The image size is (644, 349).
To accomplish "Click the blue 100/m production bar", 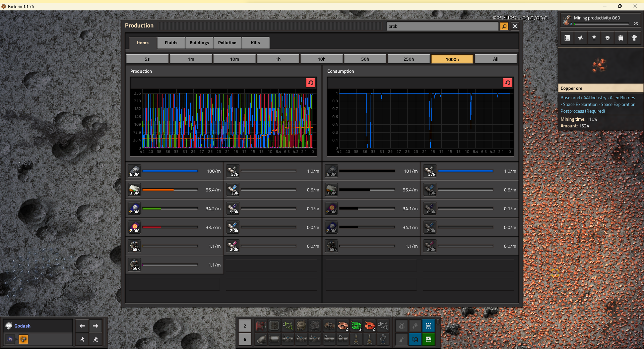I will (x=170, y=171).
